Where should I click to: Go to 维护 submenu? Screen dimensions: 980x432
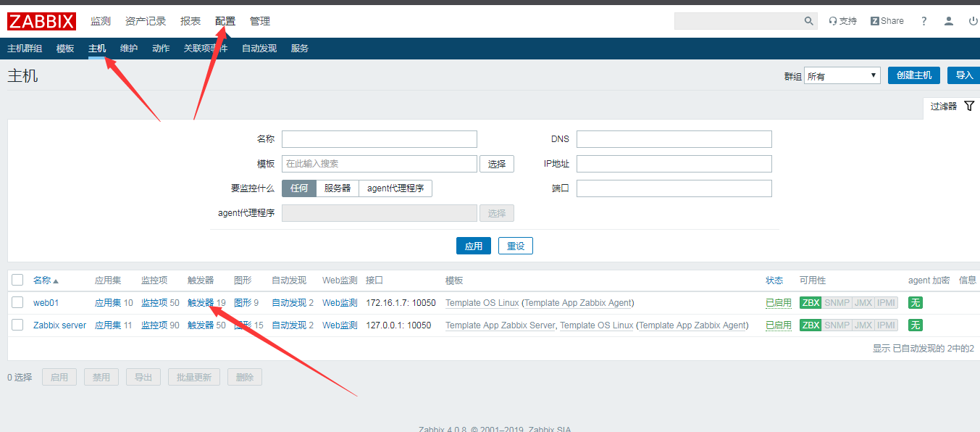click(129, 49)
